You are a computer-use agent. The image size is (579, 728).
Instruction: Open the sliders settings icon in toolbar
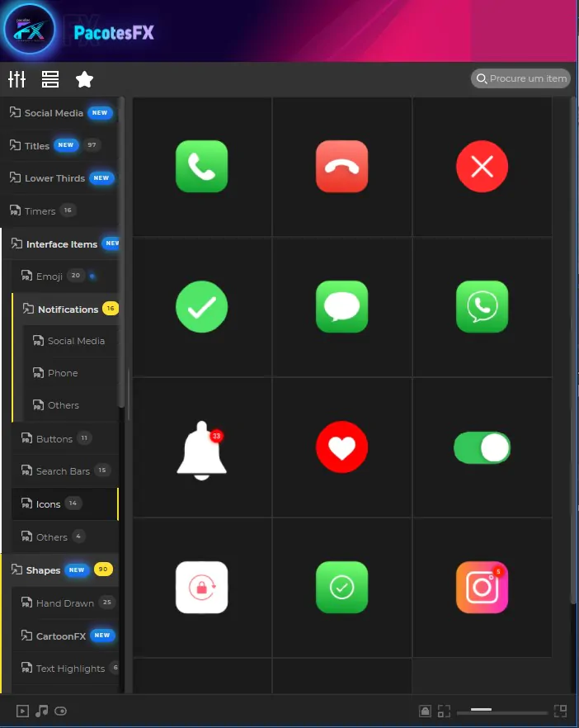pos(17,79)
